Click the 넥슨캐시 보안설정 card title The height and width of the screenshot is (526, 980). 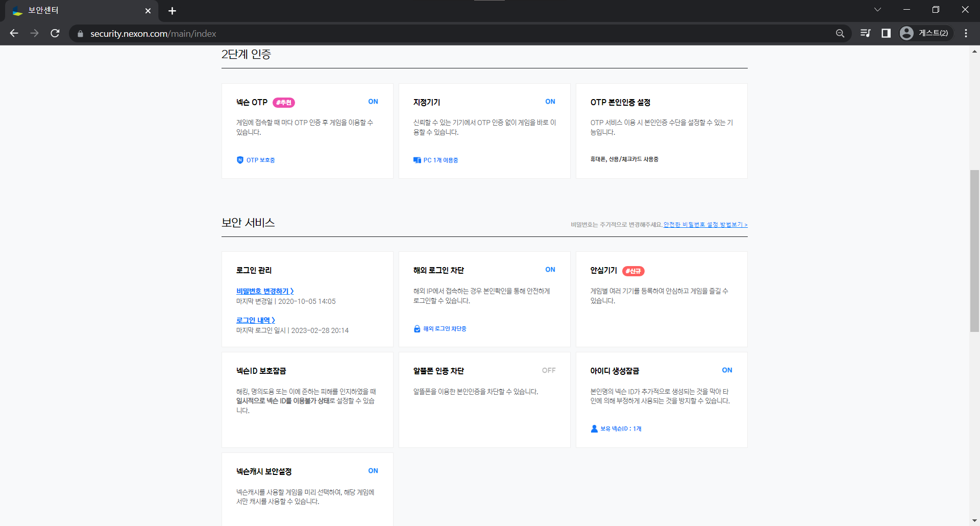pyautogui.click(x=264, y=471)
